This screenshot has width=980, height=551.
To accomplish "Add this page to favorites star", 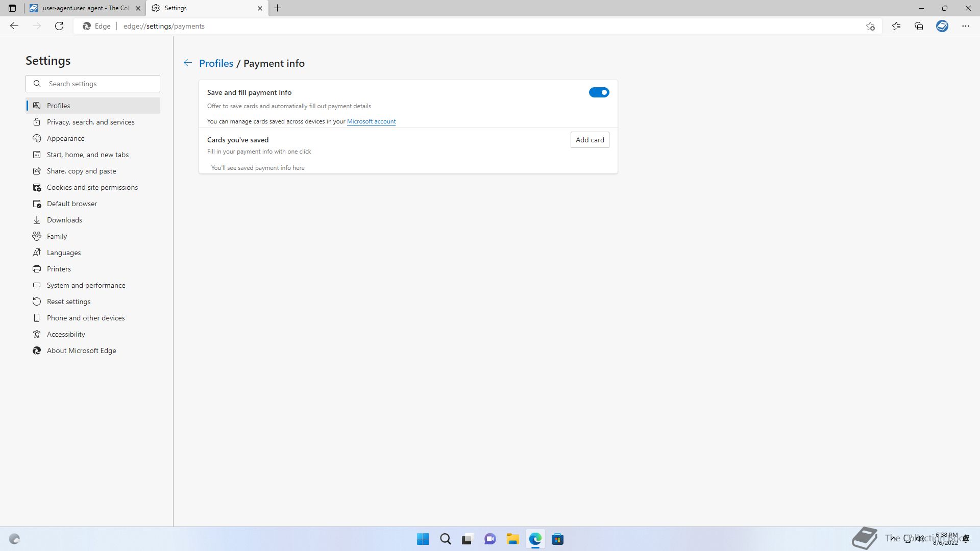I will click(870, 26).
